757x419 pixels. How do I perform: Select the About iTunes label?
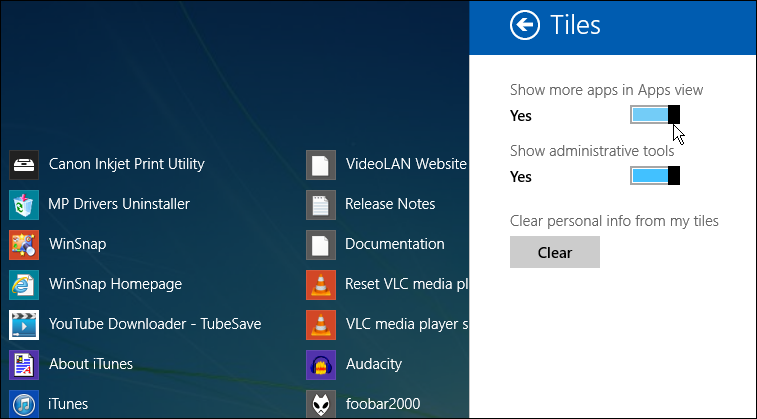point(91,363)
